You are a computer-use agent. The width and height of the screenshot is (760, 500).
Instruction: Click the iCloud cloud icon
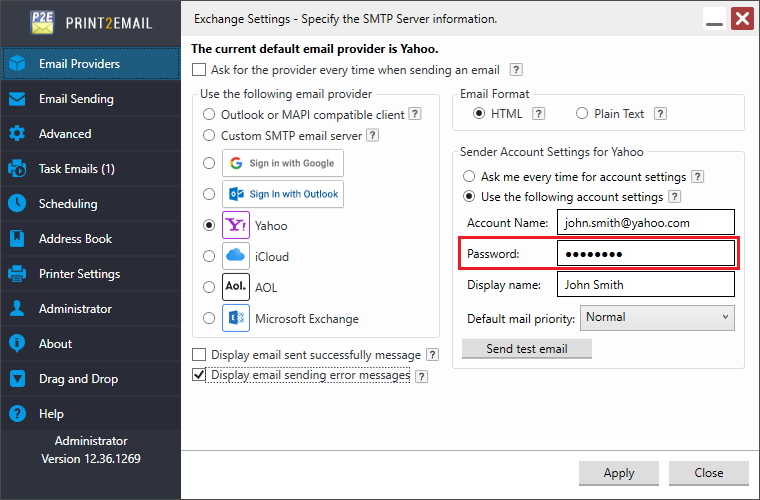pyautogui.click(x=236, y=256)
